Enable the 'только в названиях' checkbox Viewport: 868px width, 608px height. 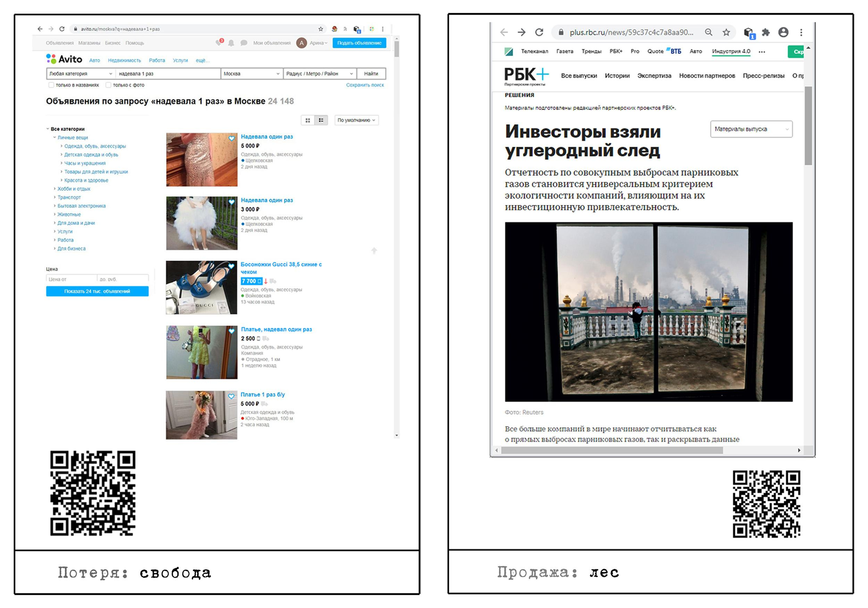(51, 85)
